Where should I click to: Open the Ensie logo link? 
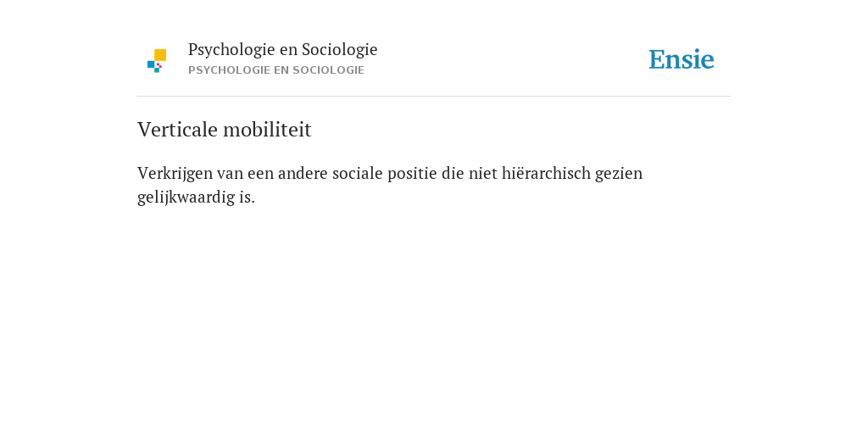(x=682, y=59)
